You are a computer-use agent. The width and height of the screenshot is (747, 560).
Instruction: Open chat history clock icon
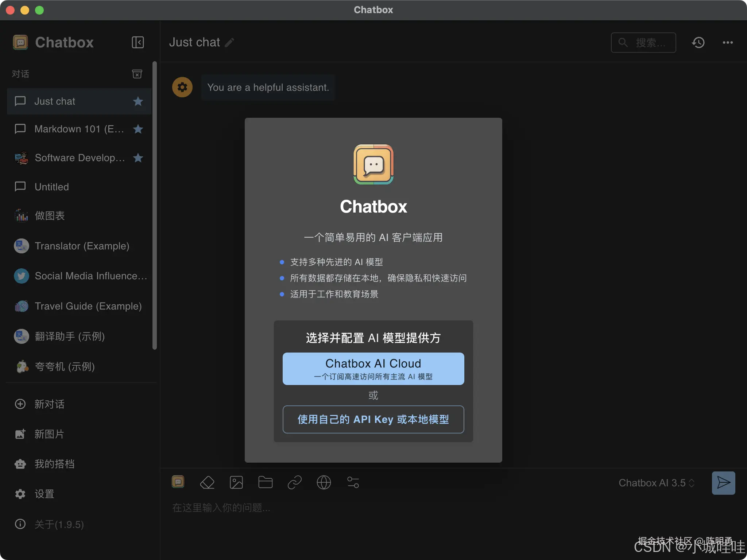click(698, 43)
